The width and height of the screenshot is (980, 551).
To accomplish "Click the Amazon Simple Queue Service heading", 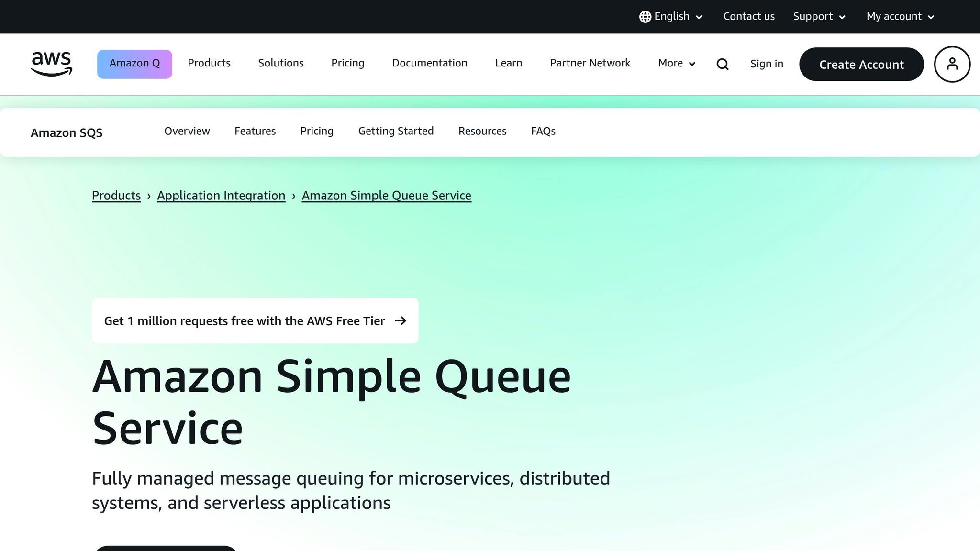I will click(x=332, y=402).
